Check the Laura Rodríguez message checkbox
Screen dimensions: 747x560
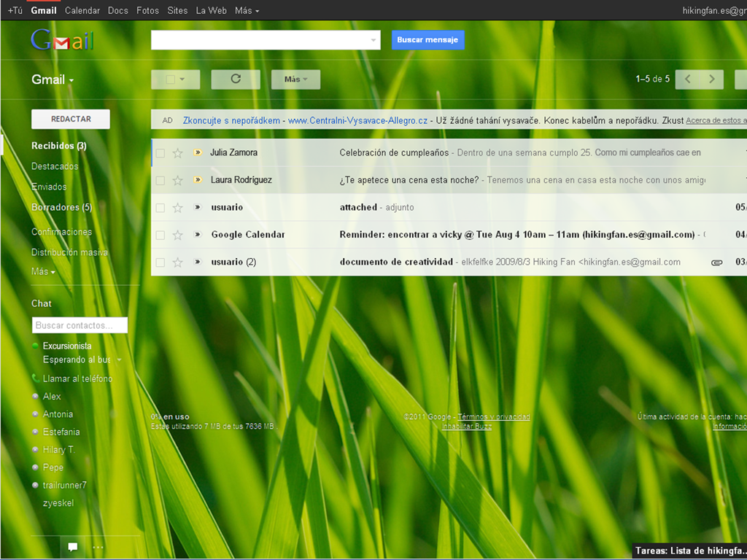(160, 181)
